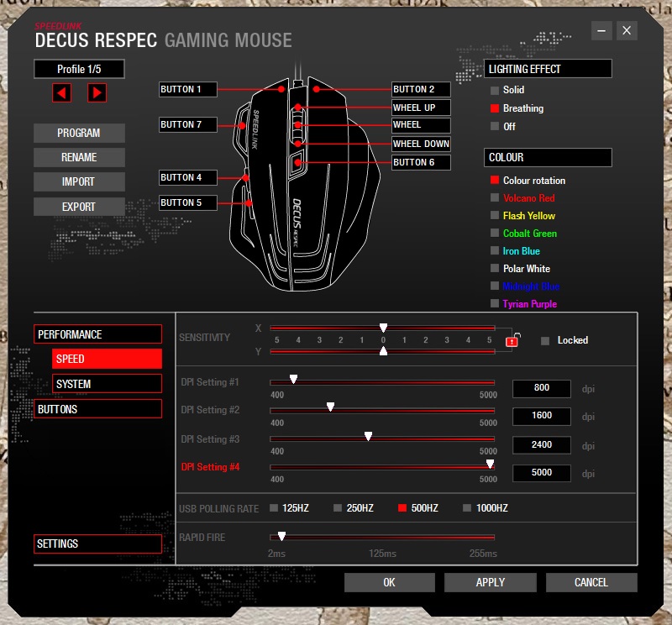
Task: Select the Button 1 label
Action: pos(187,89)
